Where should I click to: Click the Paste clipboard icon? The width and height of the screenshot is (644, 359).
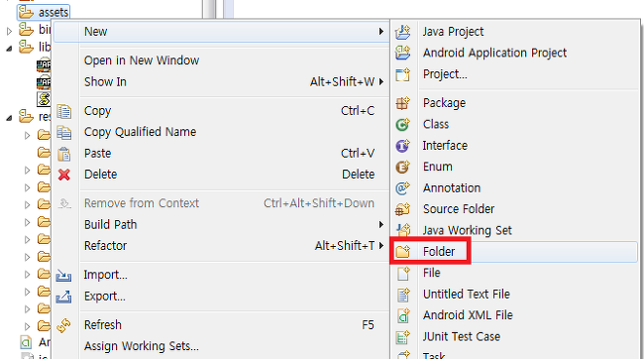click(64, 154)
